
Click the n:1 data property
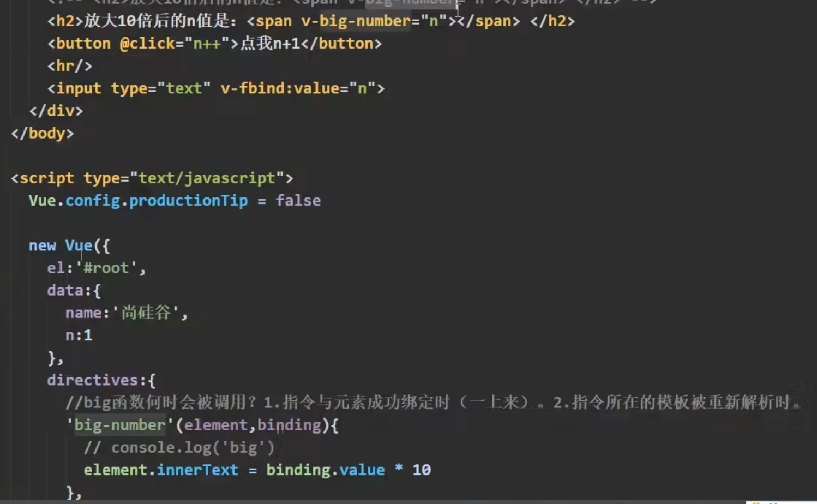click(78, 335)
